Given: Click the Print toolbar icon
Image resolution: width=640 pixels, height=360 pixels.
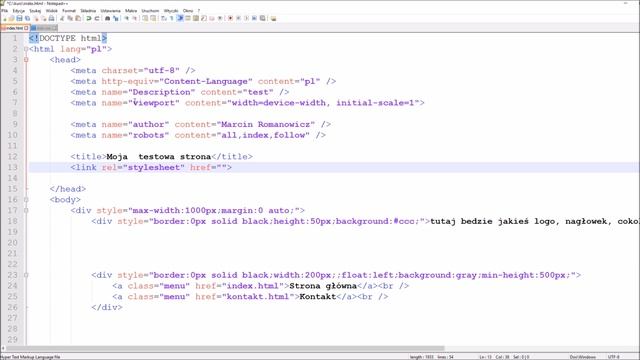Looking at the screenshot, I should click(x=52, y=18).
